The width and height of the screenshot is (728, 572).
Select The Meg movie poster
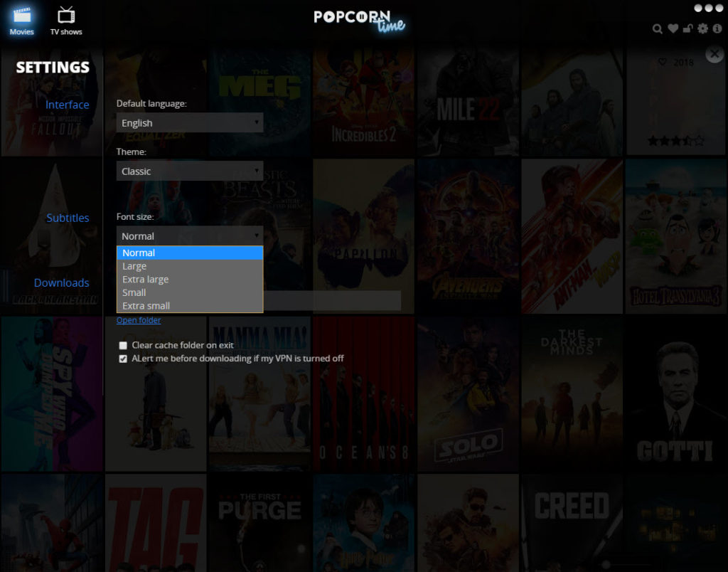pyautogui.click(x=259, y=101)
